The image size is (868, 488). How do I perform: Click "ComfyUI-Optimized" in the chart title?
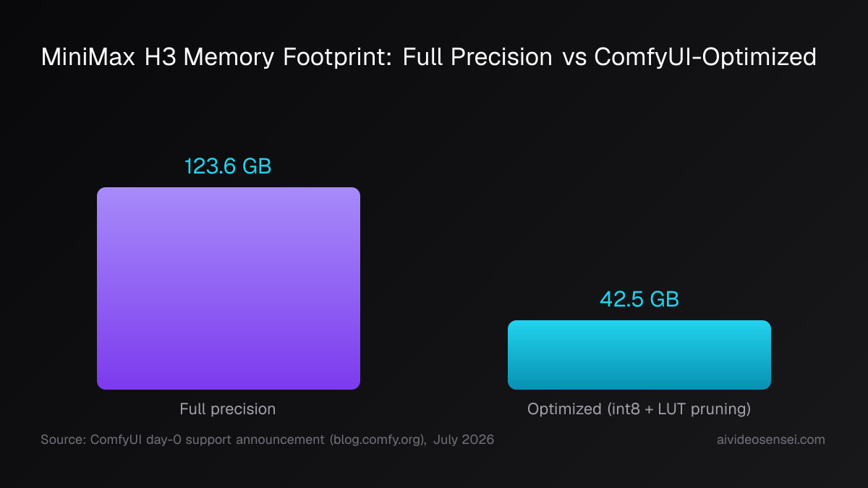705,57
